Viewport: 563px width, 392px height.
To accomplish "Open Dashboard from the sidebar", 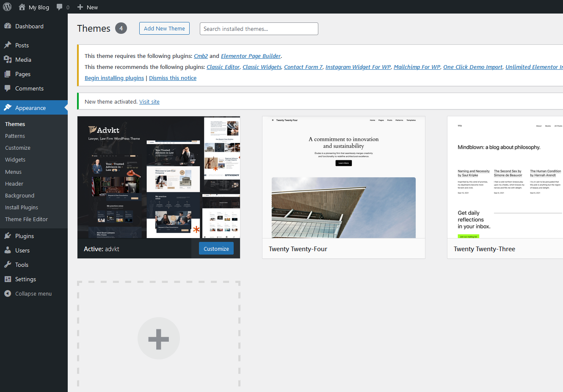I will click(29, 26).
